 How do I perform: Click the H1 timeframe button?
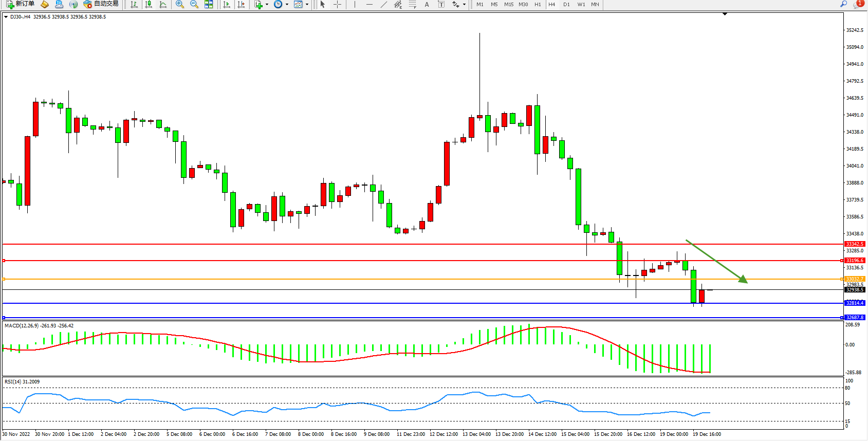click(538, 4)
